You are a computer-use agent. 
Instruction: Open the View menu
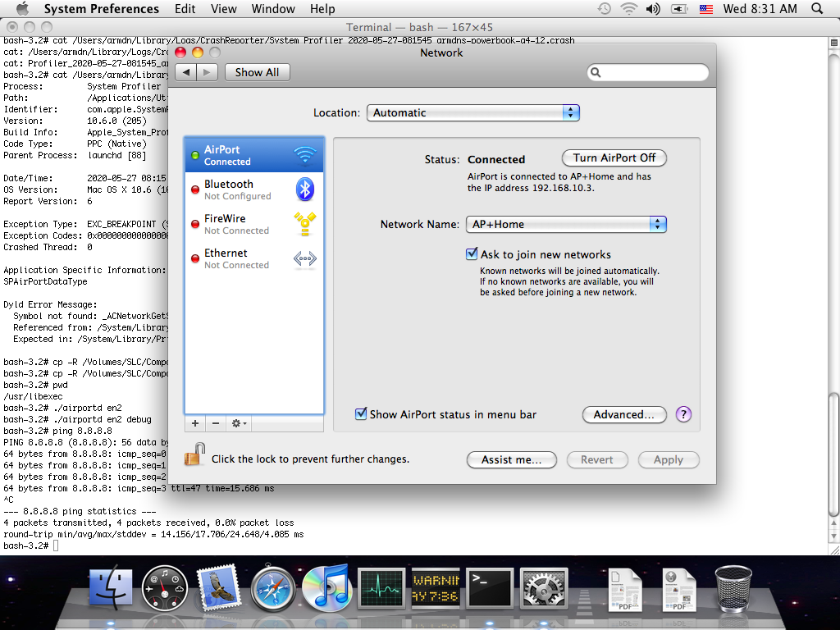223,8
